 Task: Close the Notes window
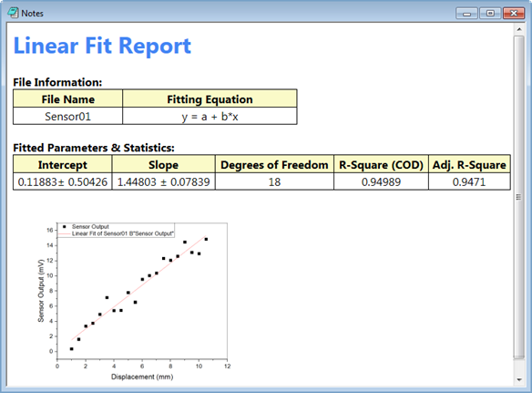click(514, 14)
